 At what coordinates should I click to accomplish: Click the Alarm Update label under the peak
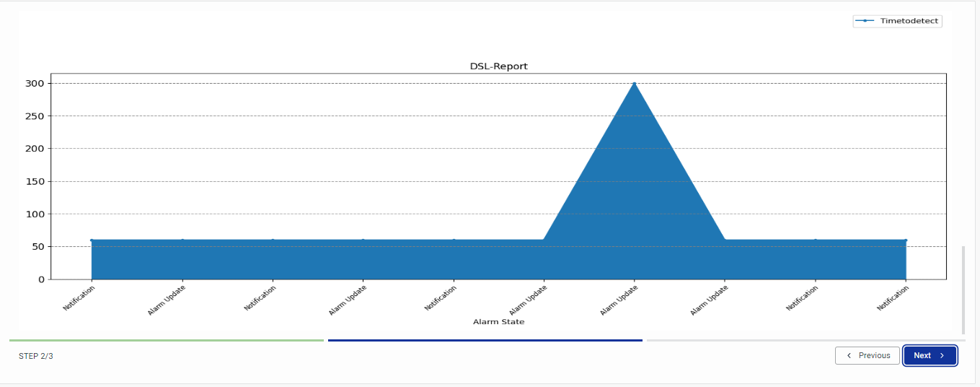coord(619,300)
